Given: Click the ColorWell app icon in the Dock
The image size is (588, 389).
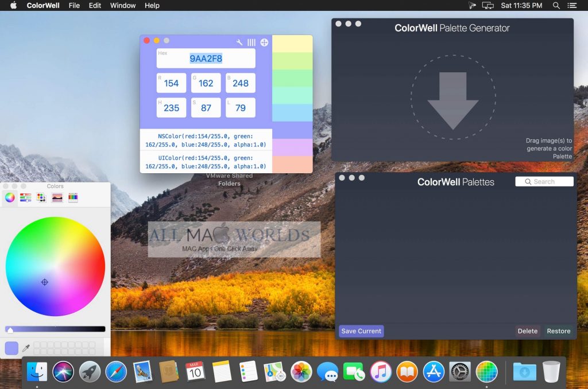Looking at the screenshot, I should [x=486, y=372].
